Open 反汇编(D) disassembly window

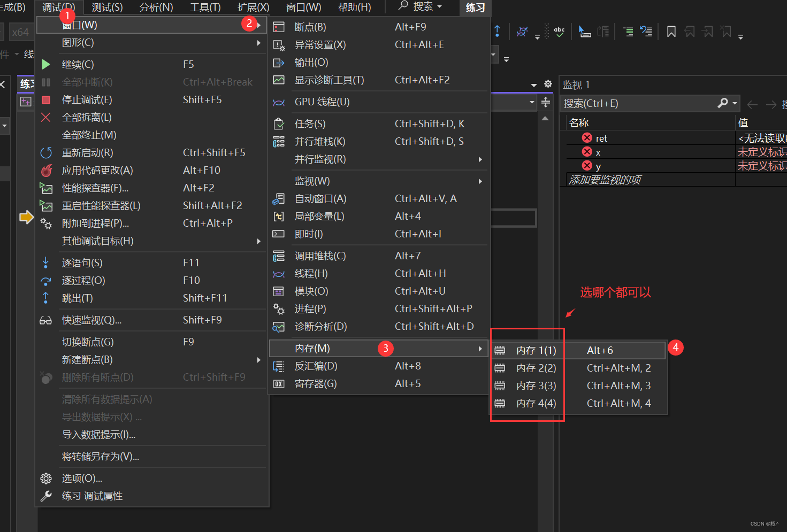click(379, 366)
